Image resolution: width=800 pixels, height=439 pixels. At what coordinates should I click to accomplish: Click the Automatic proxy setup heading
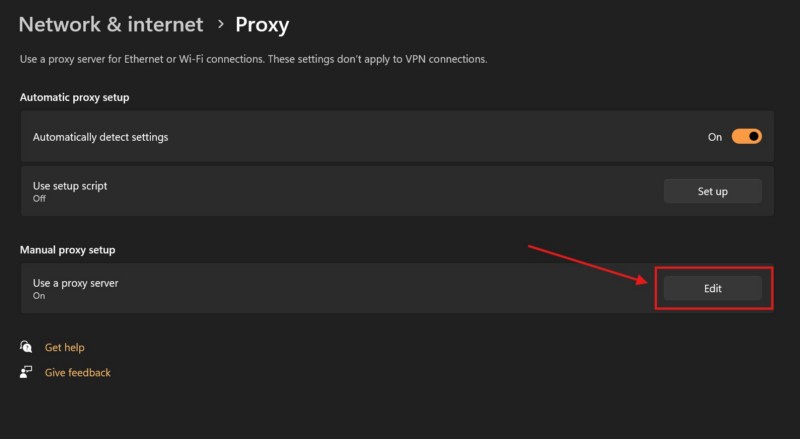(x=75, y=97)
